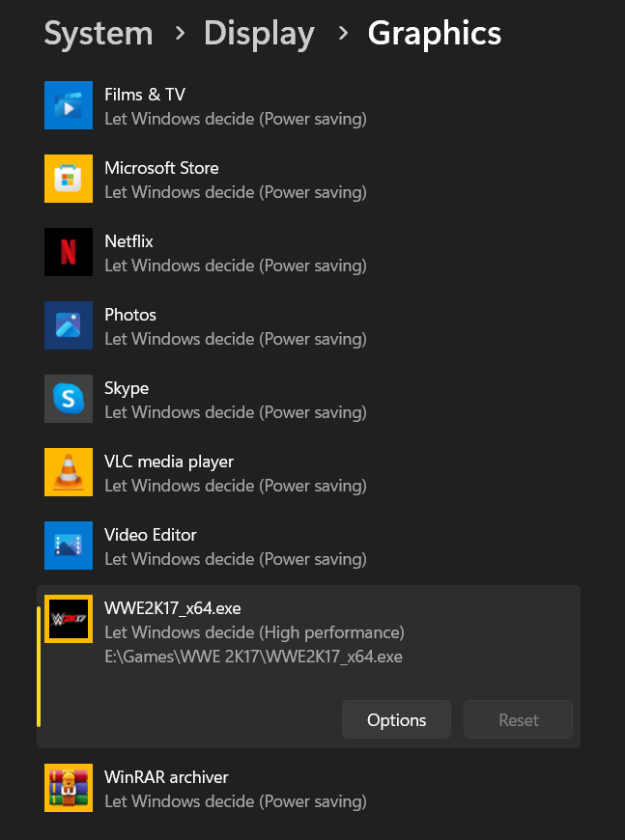625x840 pixels.
Task: Click the Netflix app icon
Action: pyautogui.click(x=69, y=252)
